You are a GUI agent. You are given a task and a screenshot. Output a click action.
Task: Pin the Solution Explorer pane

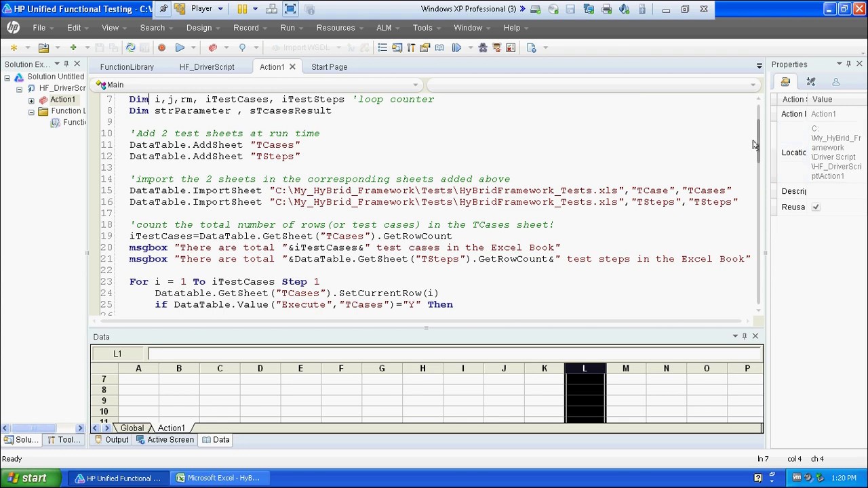pos(66,64)
